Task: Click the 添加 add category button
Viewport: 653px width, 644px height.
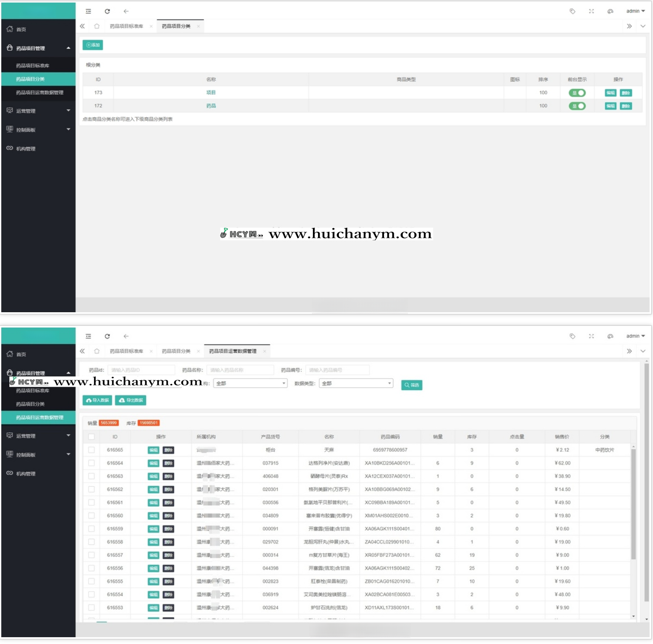Action: pos(92,45)
